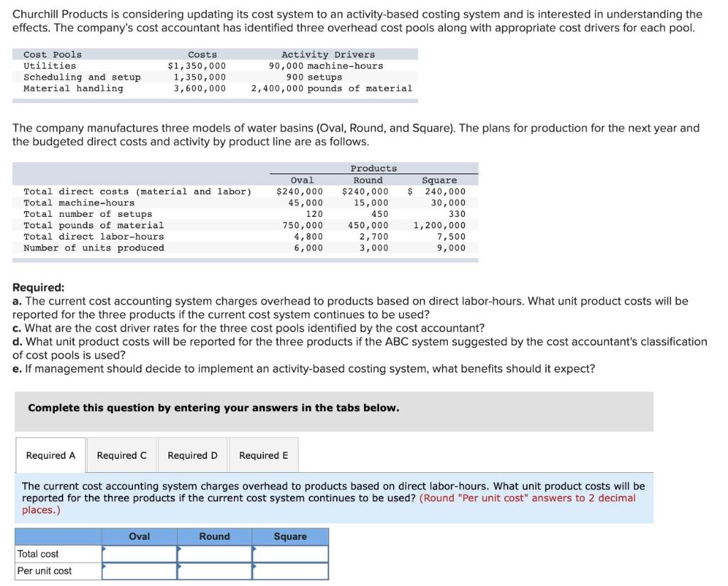Screen dimensions: 728x586
Task: Click Square direct labor-hours 7,500
Action: click(451, 236)
